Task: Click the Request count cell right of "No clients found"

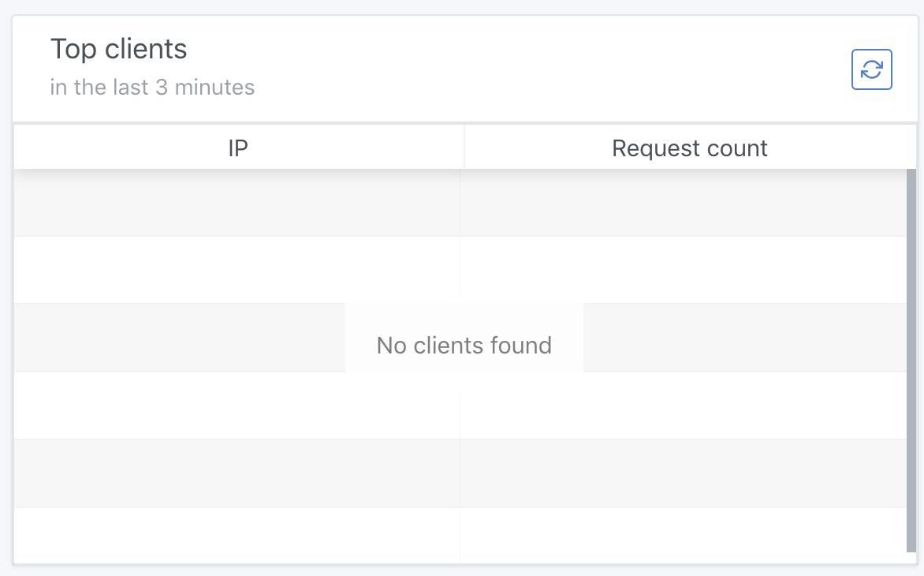Action: pos(744,338)
